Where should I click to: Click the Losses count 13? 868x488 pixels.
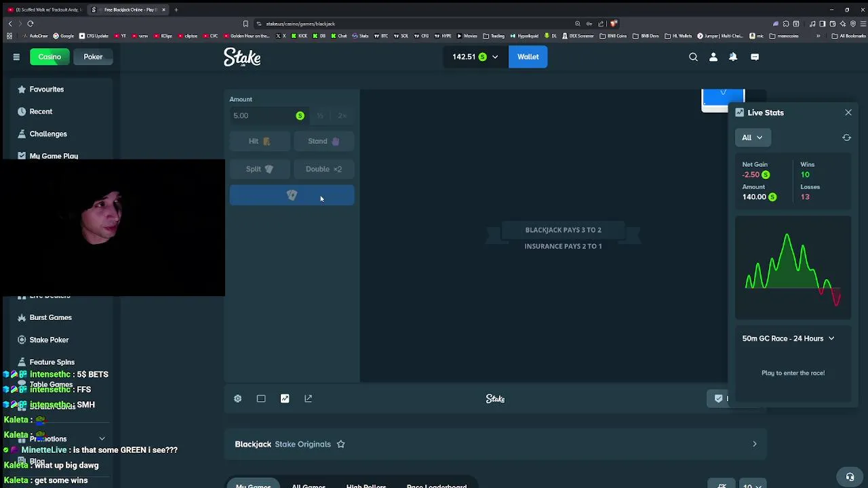(805, 197)
